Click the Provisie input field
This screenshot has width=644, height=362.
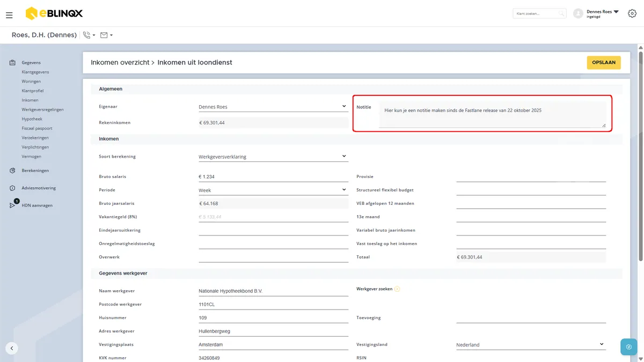click(531, 176)
